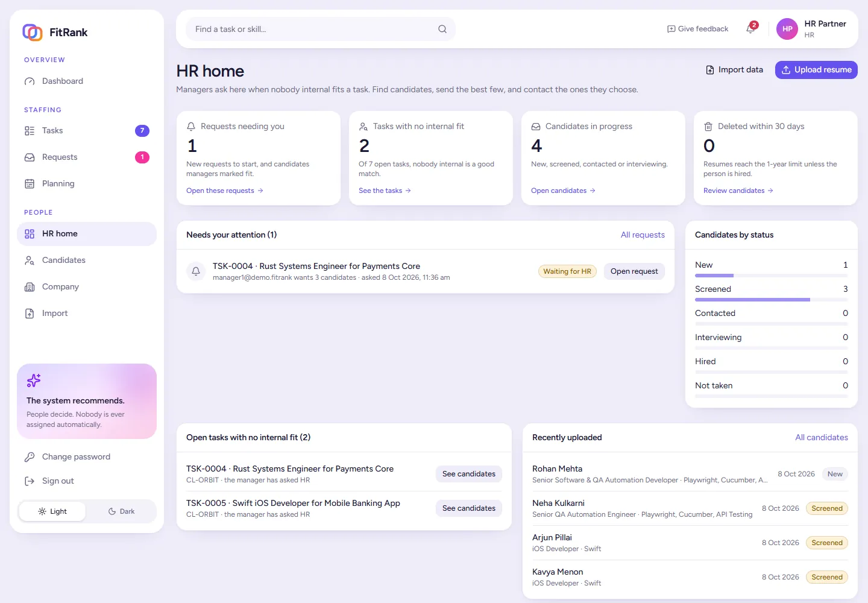Click the Import file icon in the sidebar

pyautogui.click(x=30, y=314)
